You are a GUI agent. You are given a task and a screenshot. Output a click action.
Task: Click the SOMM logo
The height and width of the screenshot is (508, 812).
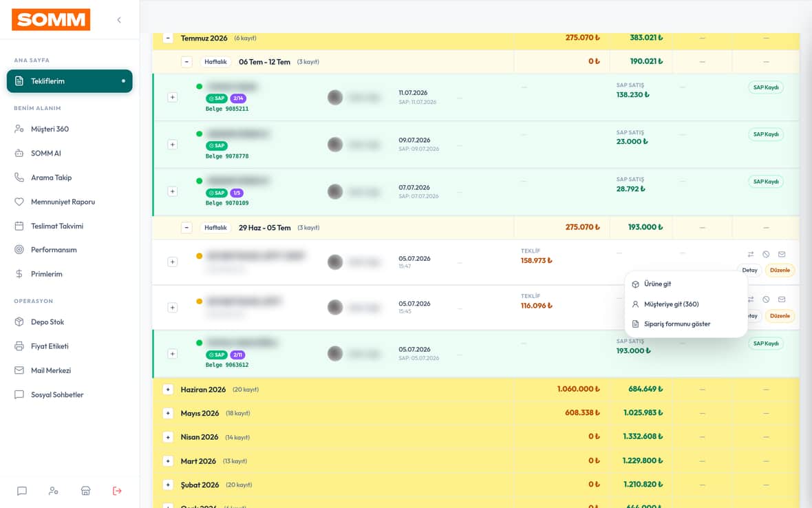pos(51,20)
